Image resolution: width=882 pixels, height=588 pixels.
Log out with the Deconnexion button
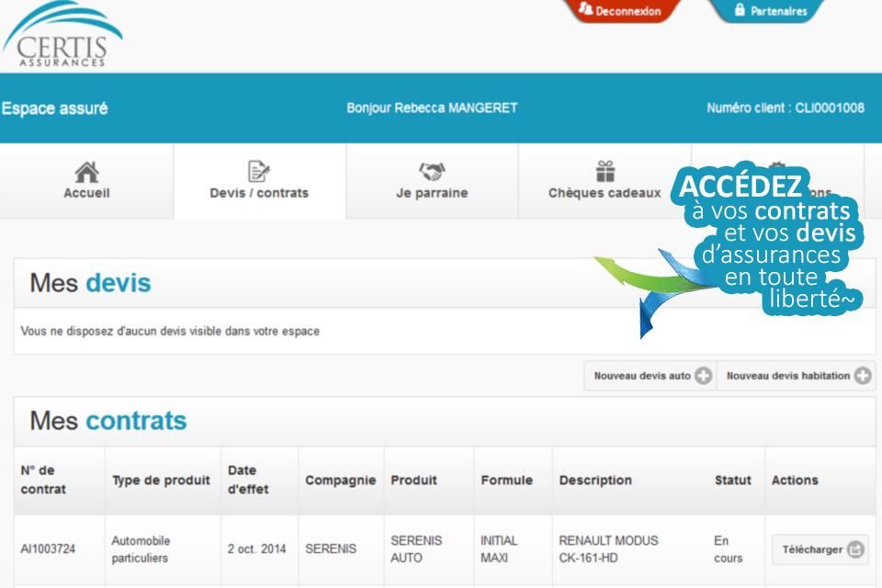click(x=621, y=11)
